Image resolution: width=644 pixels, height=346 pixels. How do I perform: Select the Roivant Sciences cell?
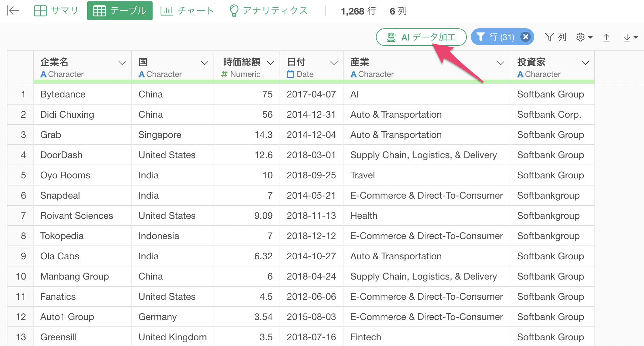pyautogui.click(x=82, y=216)
